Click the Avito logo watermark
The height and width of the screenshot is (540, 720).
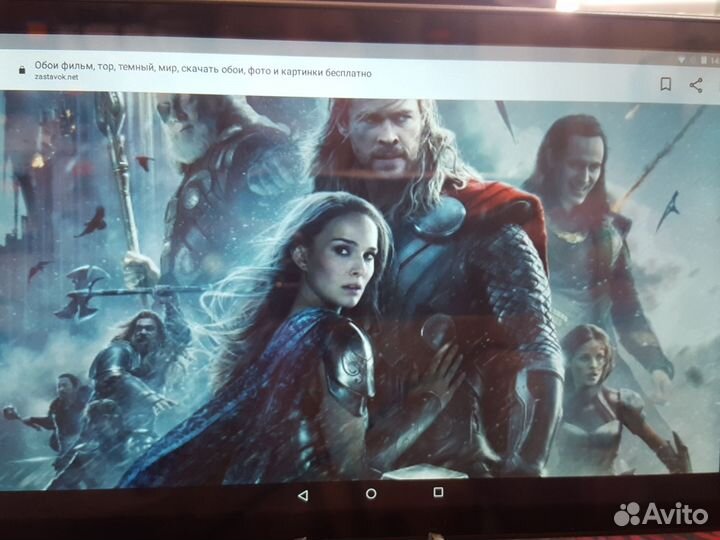coord(661,513)
